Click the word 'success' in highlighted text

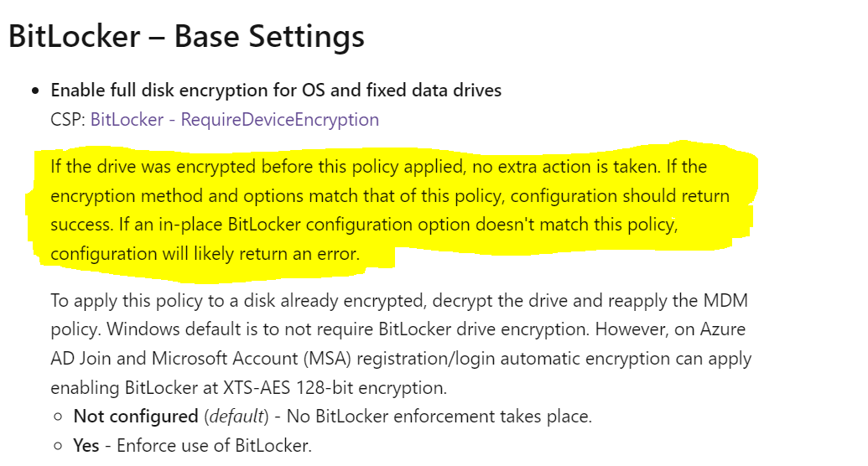click(x=81, y=225)
